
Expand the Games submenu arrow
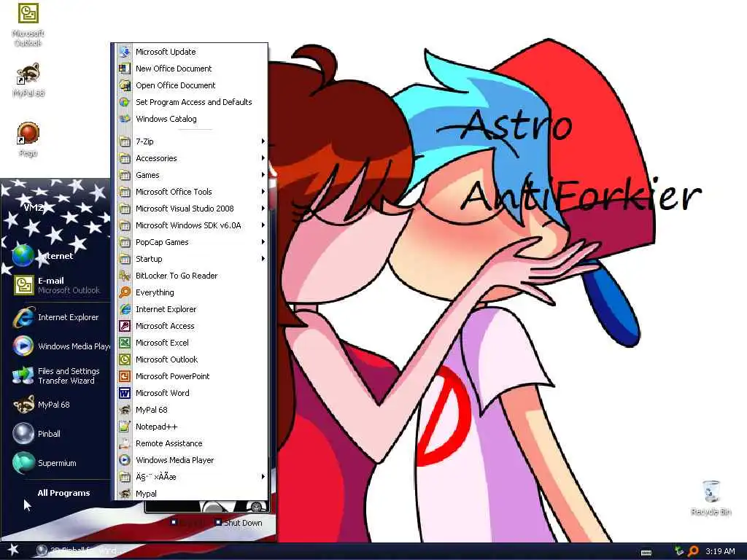click(263, 175)
